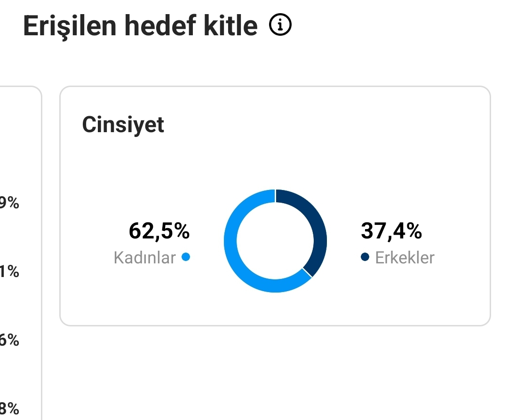Click the 37,4% men percentage value
The width and height of the screenshot is (508, 420).
click(391, 231)
